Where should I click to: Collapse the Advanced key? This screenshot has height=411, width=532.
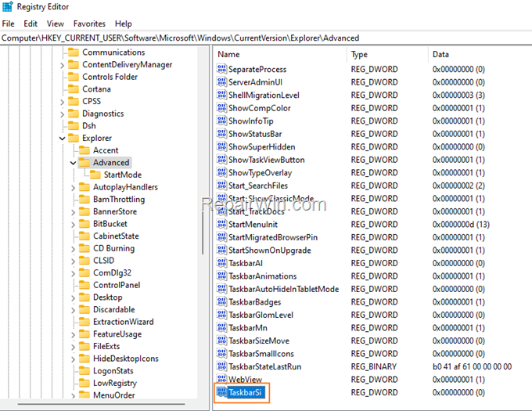pyautogui.click(x=73, y=163)
